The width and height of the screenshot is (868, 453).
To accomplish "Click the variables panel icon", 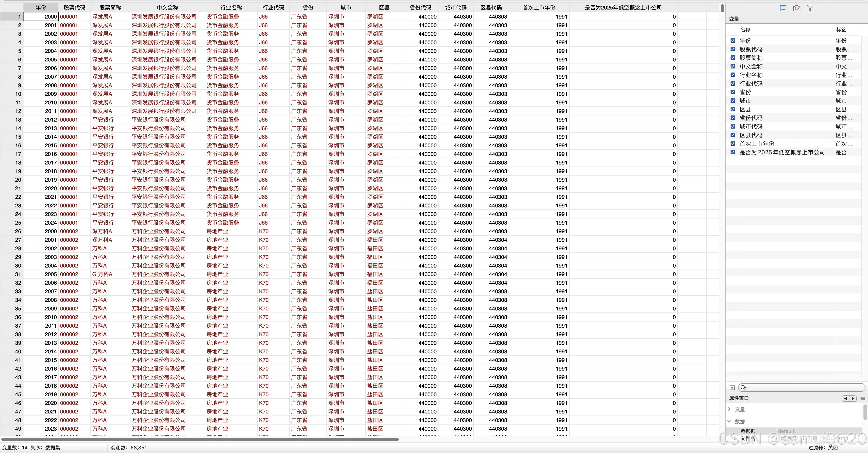I will (783, 8).
